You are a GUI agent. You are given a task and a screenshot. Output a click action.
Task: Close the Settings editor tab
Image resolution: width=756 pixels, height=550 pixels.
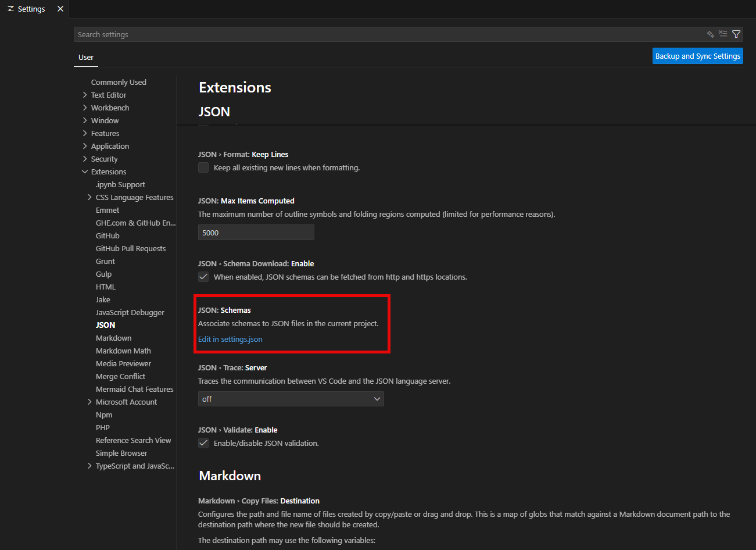point(60,9)
